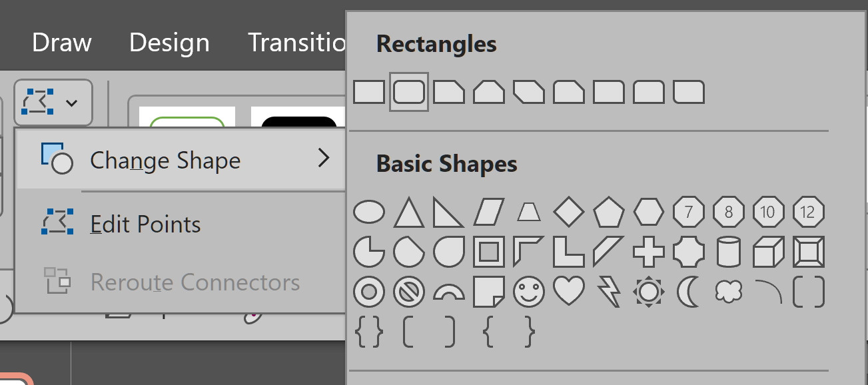Image resolution: width=868 pixels, height=385 pixels.
Task: Open the Design ribbon tab
Action: coord(169,43)
